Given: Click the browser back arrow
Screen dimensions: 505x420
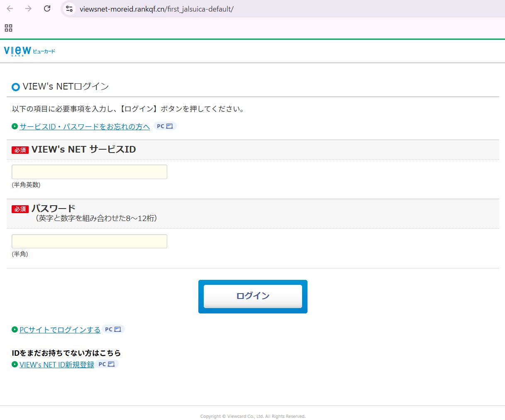Looking at the screenshot, I should pos(10,9).
